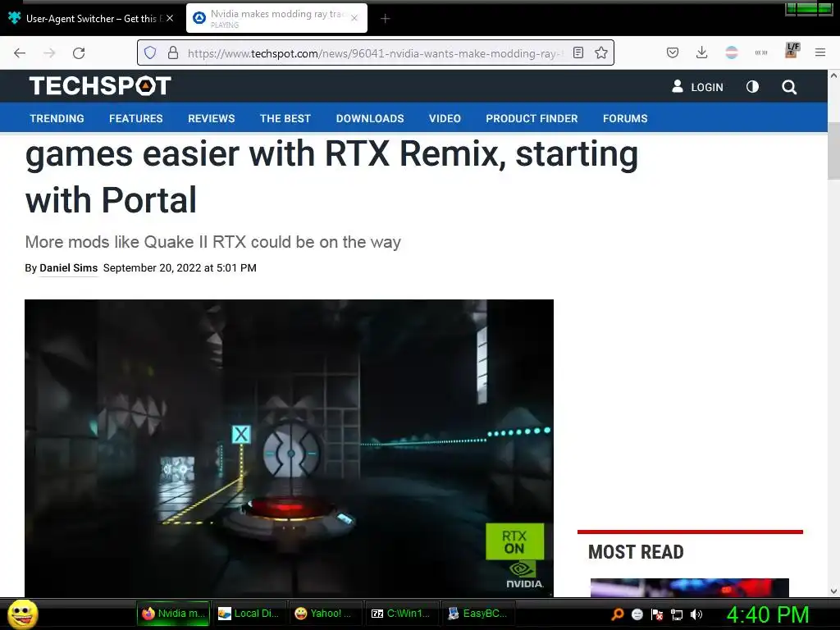Click the scrollbar down arrow
Screen dimensions: 840x630
click(833, 591)
